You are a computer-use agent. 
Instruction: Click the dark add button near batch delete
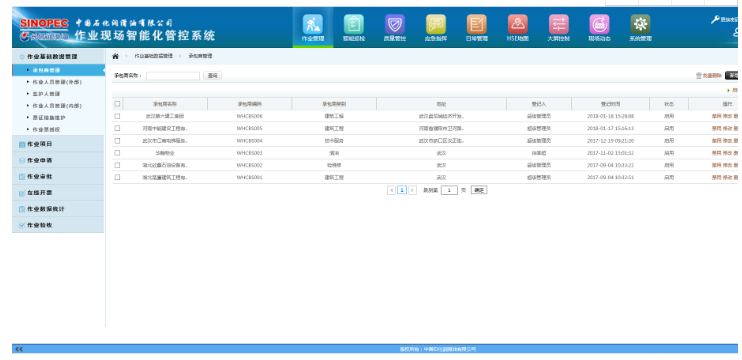tap(732, 76)
